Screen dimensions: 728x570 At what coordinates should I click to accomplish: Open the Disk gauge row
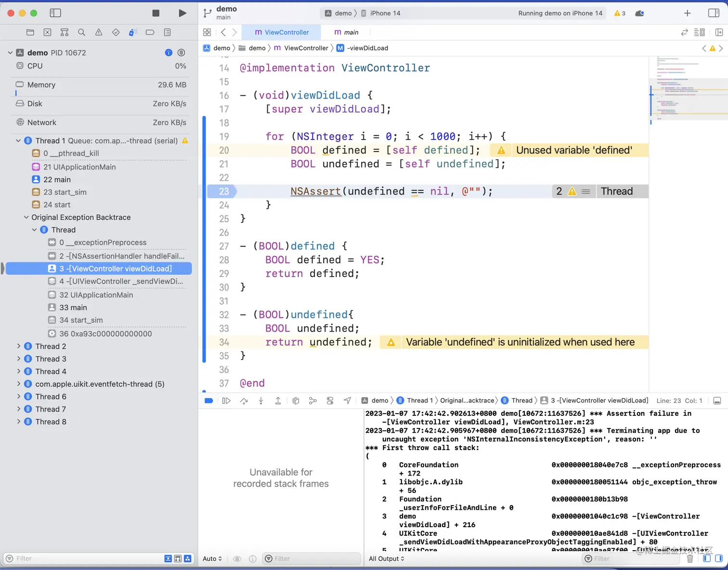(101, 104)
